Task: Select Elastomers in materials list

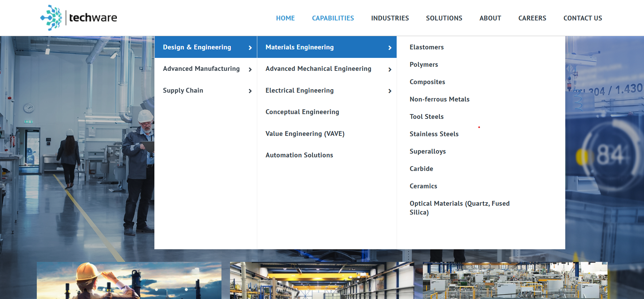Action: click(426, 47)
